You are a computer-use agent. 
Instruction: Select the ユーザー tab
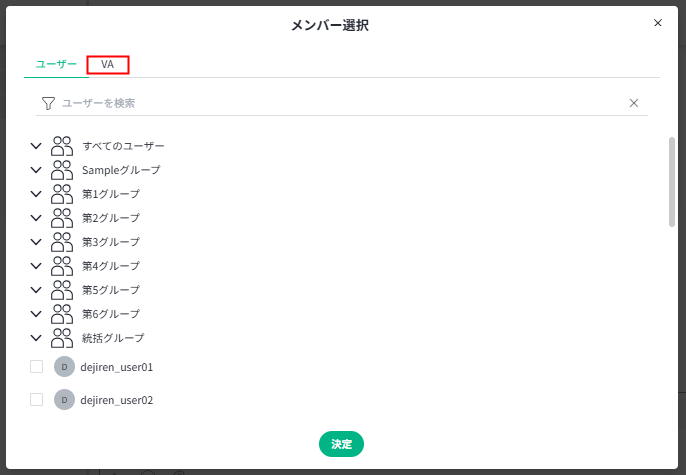56,64
